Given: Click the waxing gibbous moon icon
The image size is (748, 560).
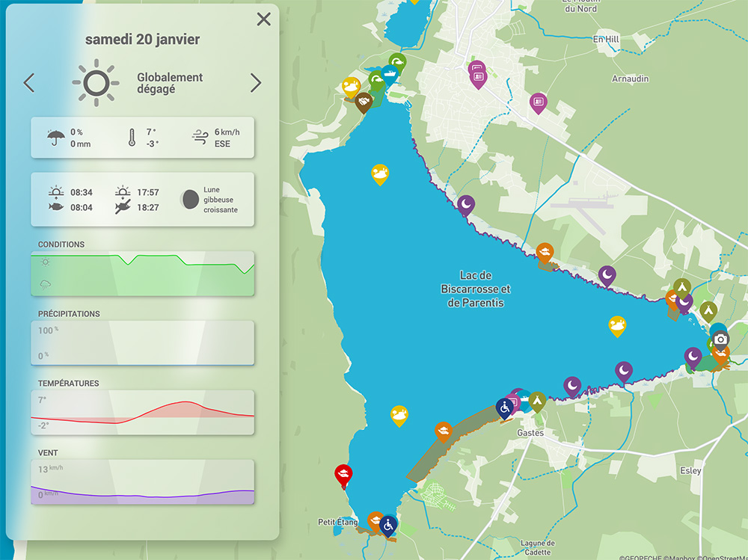Looking at the screenshot, I should [190, 200].
